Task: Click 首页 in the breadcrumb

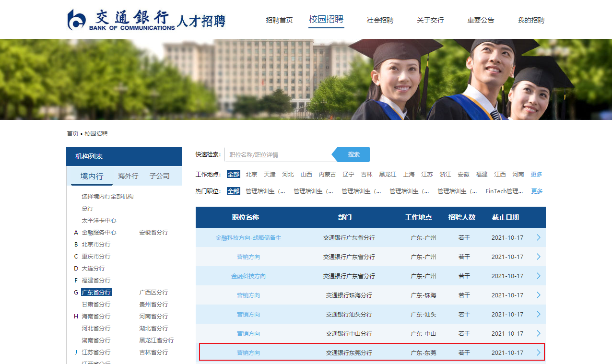Action: coord(72,133)
